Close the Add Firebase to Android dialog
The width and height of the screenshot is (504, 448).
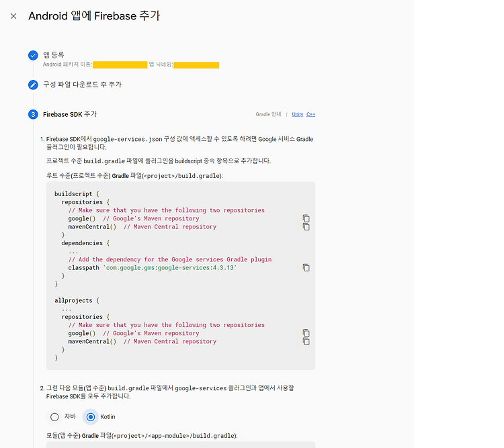click(x=13, y=16)
